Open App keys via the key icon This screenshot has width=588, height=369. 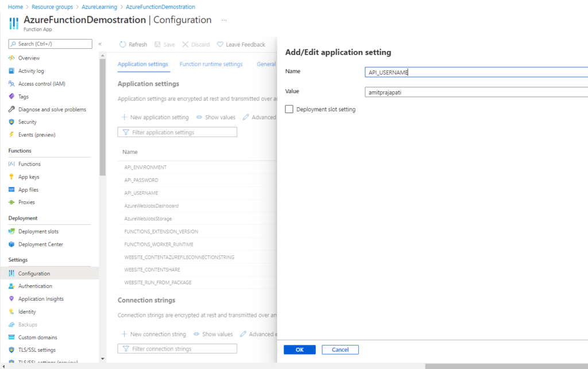(11, 177)
